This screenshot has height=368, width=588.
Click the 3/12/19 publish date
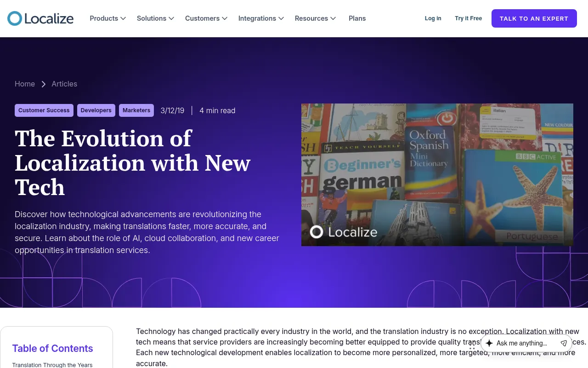[172, 110]
